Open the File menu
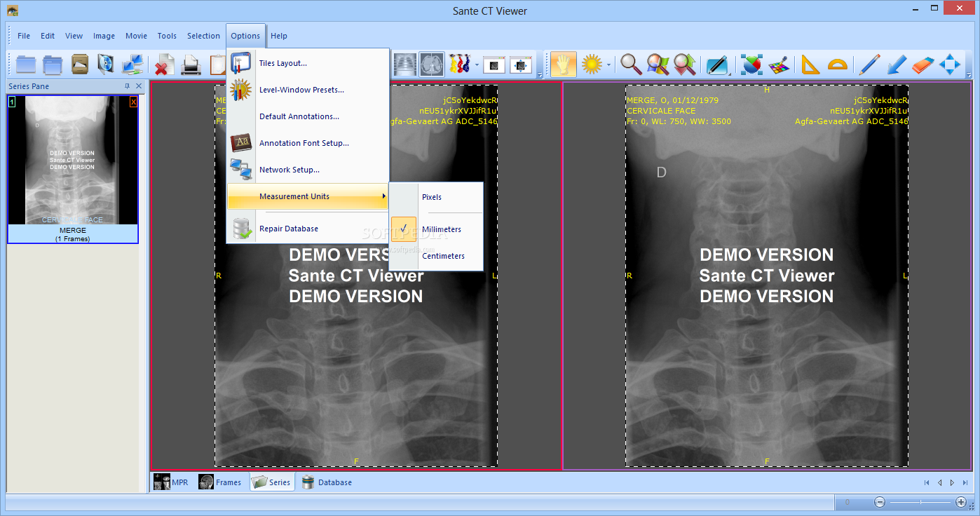The image size is (980, 516). 24,36
